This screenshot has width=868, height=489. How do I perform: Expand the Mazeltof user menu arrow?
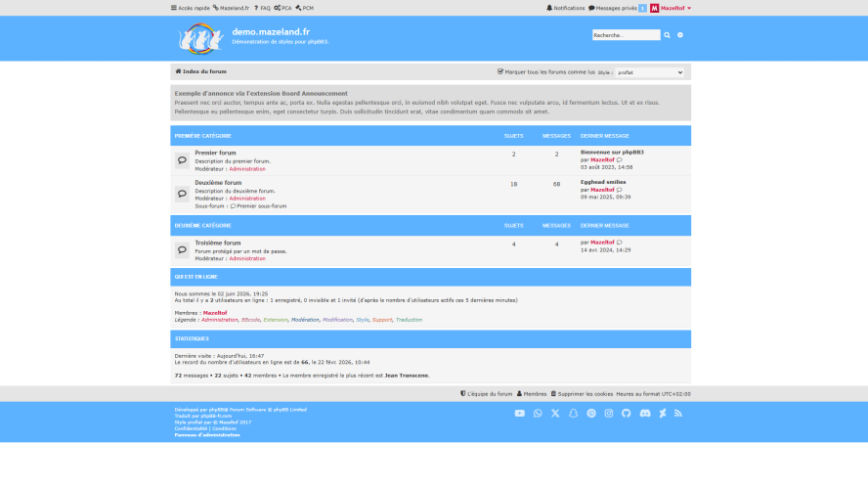[x=689, y=8]
